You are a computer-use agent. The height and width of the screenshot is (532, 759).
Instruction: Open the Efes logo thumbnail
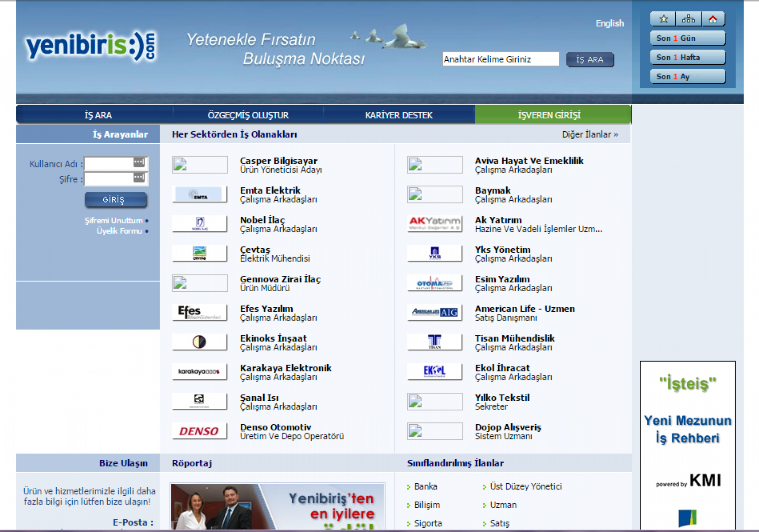tap(200, 313)
